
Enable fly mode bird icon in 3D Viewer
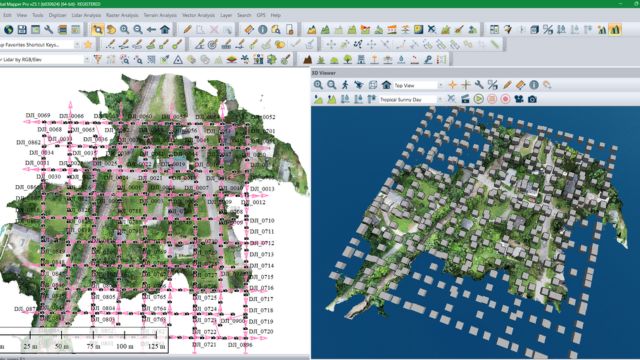click(x=359, y=85)
